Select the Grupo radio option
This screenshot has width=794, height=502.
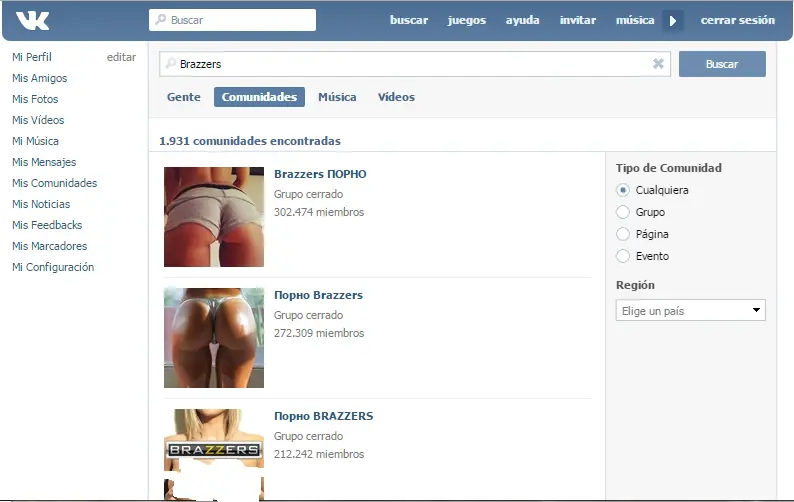[623, 212]
